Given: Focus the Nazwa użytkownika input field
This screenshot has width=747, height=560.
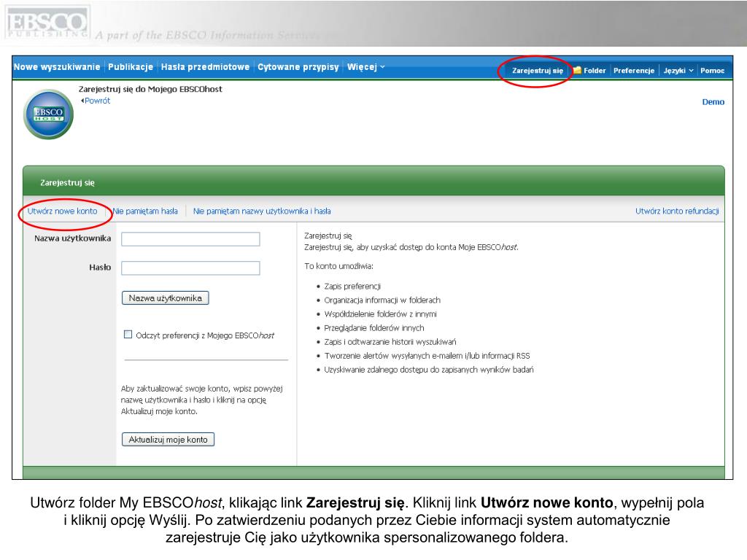Looking at the screenshot, I should pyautogui.click(x=190, y=239).
